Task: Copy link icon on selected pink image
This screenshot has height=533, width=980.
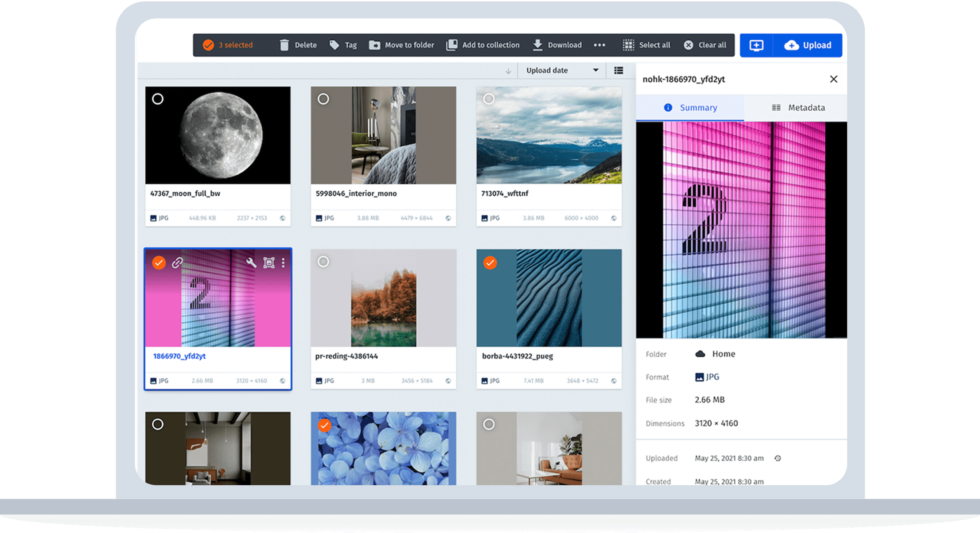Action: pyautogui.click(x=177, y=263)
